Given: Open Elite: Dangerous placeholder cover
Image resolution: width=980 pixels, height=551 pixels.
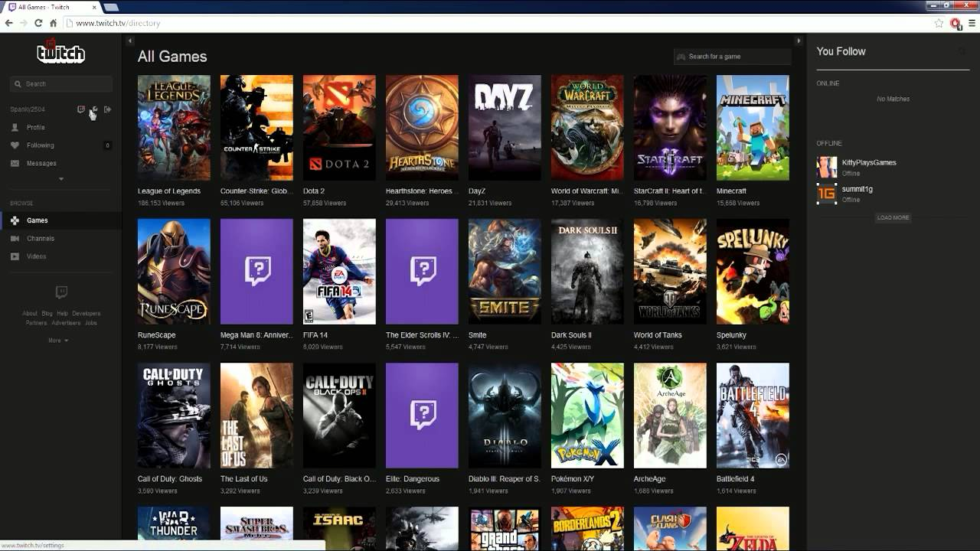Looking at the screenshot, I should click(422, 416).
